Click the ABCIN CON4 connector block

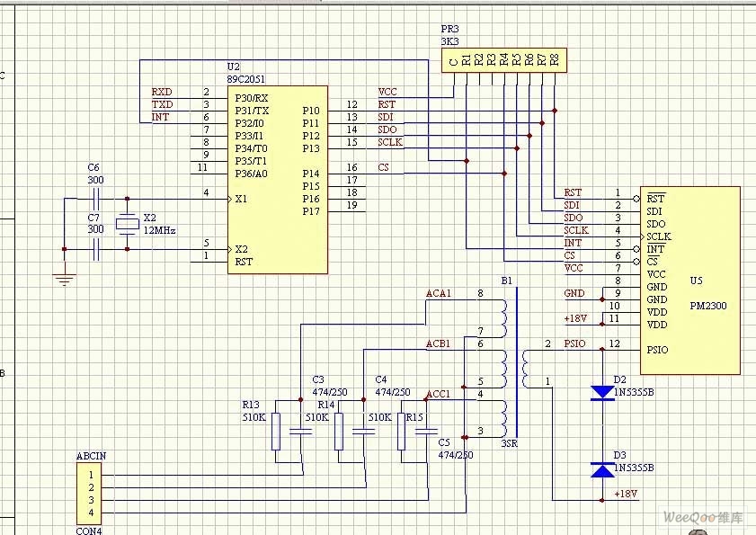click(x=89, y=495)
